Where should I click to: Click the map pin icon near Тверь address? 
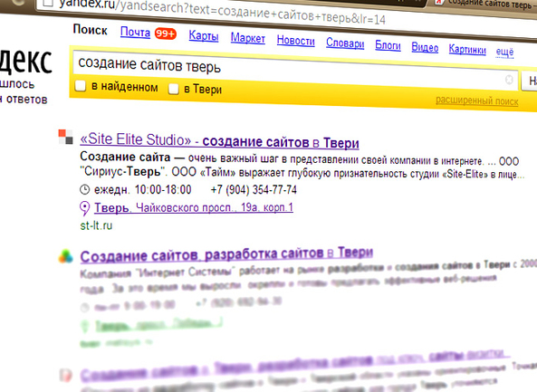coord(84,208)
